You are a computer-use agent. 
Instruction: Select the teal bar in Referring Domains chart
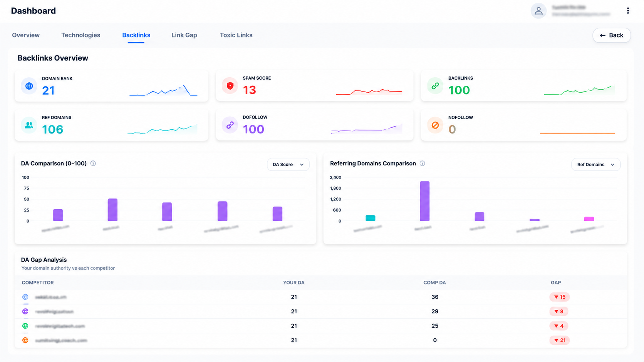pos(370,218)
